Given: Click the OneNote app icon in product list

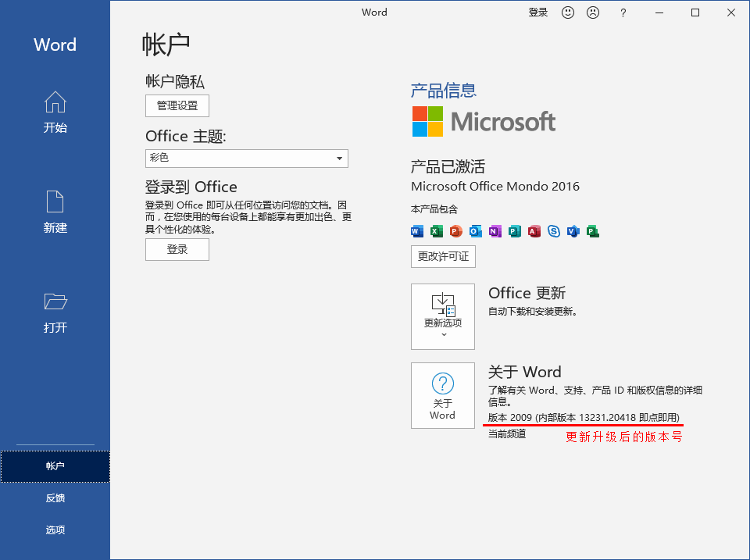Looking at the screenshot, I should pyautogui.click(x=495, y=231).
